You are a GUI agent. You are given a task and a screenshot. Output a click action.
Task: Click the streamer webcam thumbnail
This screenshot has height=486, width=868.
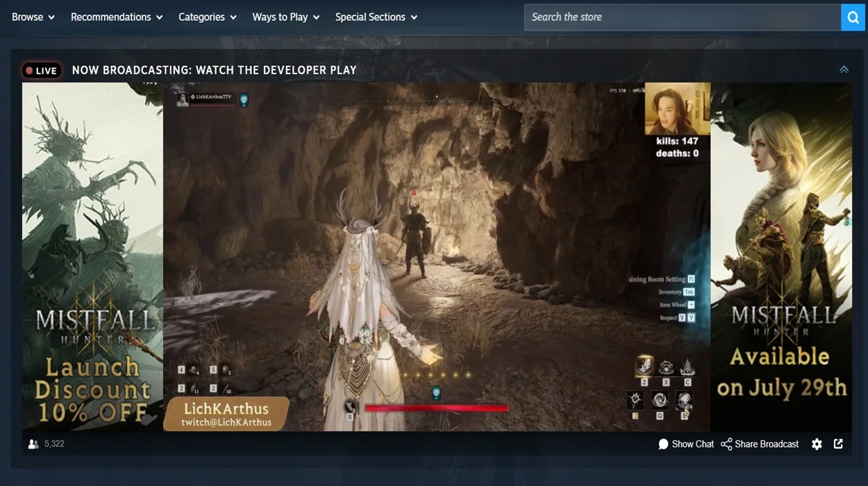[678, 108]
